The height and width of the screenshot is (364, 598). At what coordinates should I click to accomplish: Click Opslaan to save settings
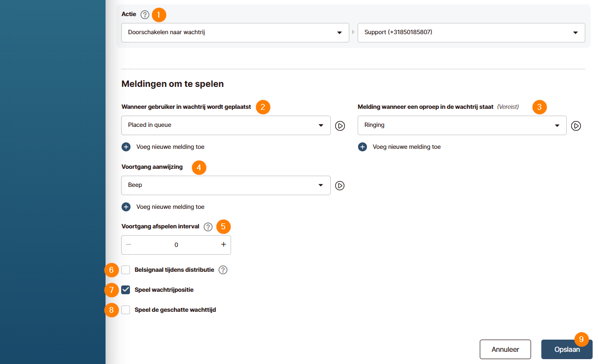pyautogui.click(x=567, y=349)
